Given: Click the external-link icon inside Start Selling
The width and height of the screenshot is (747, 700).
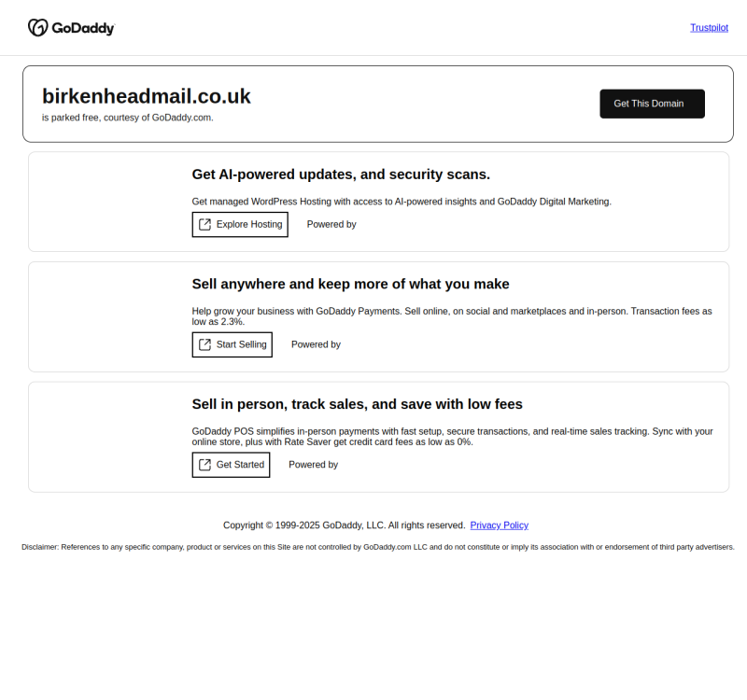Looking at the screenshot, I should [203, 344].
